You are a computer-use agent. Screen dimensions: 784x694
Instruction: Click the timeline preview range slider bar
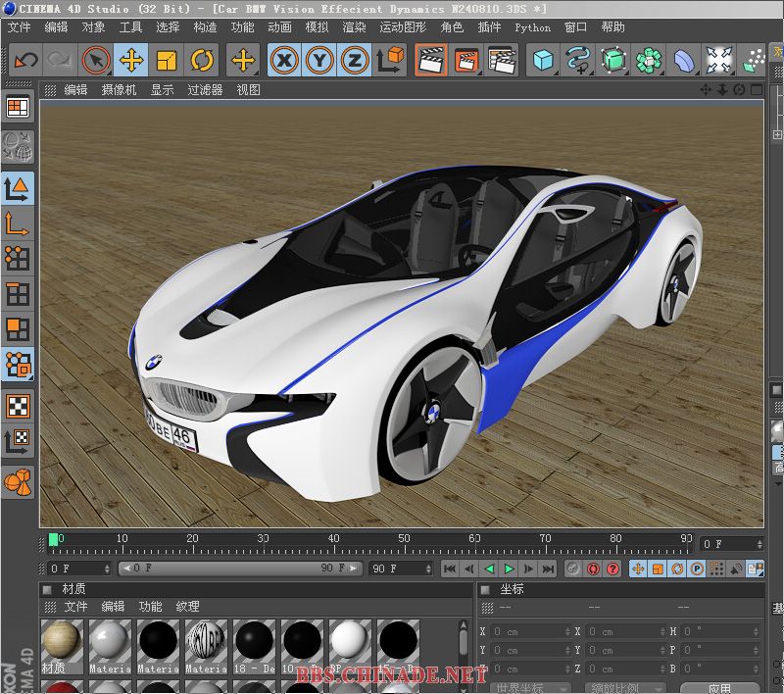click(240, 569)
